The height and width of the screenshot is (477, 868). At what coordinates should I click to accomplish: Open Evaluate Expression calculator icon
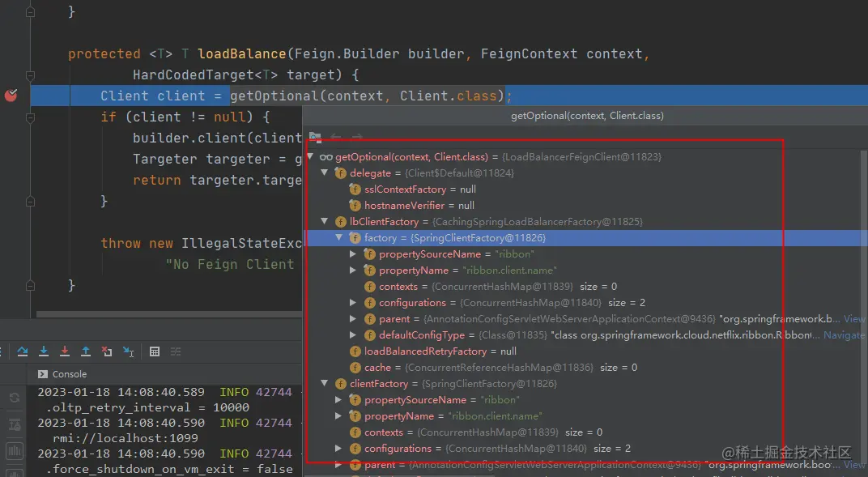(155, 351)
